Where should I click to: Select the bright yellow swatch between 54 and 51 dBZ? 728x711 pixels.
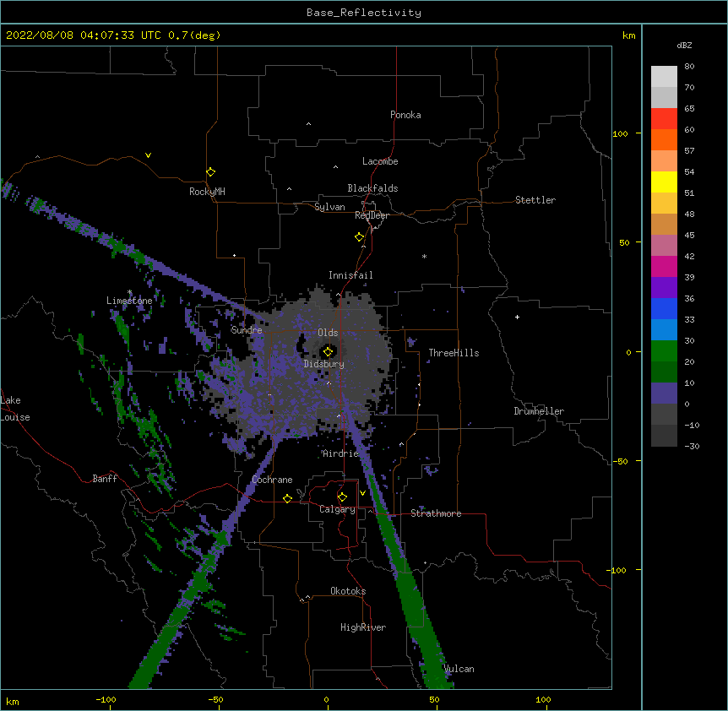pyautogui.click(x=664, y=182)
